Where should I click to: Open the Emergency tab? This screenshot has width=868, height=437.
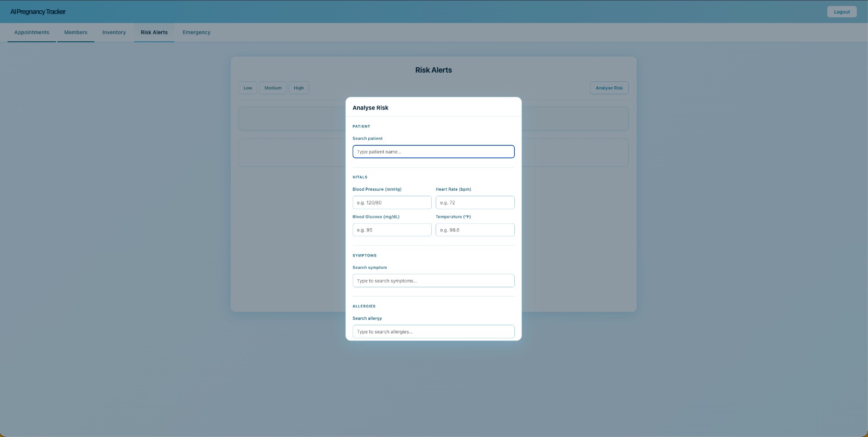(x=196, y=33)
